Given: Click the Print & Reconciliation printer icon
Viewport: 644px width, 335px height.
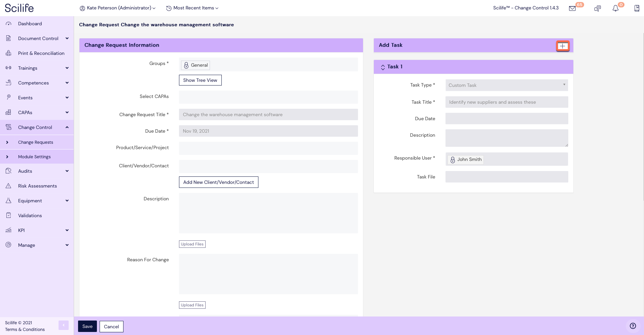Looking at the screenshot, I should [9, 53].
